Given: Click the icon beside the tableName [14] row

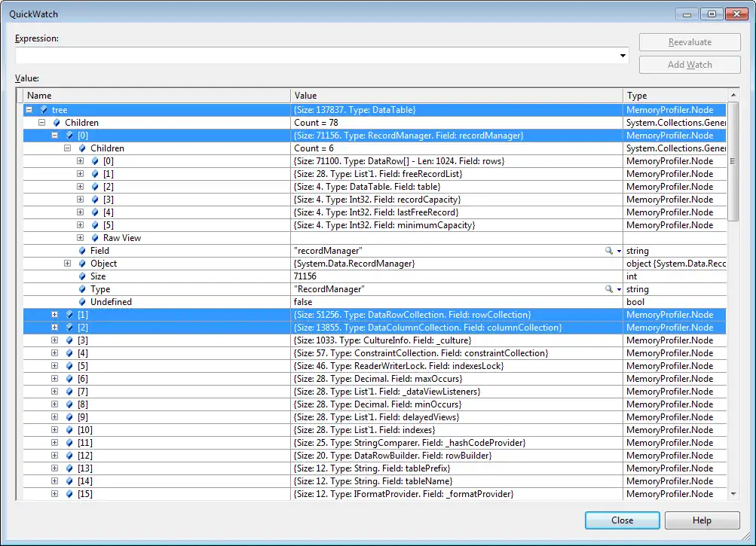Looking at the screenshot, I should pos(69,481).
